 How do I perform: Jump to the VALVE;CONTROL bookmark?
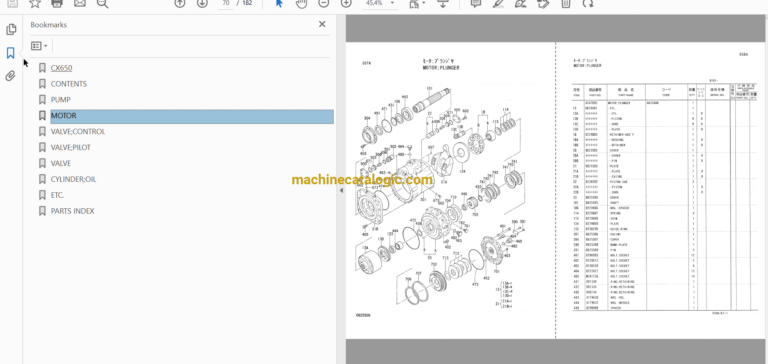[x=78, y=131]
